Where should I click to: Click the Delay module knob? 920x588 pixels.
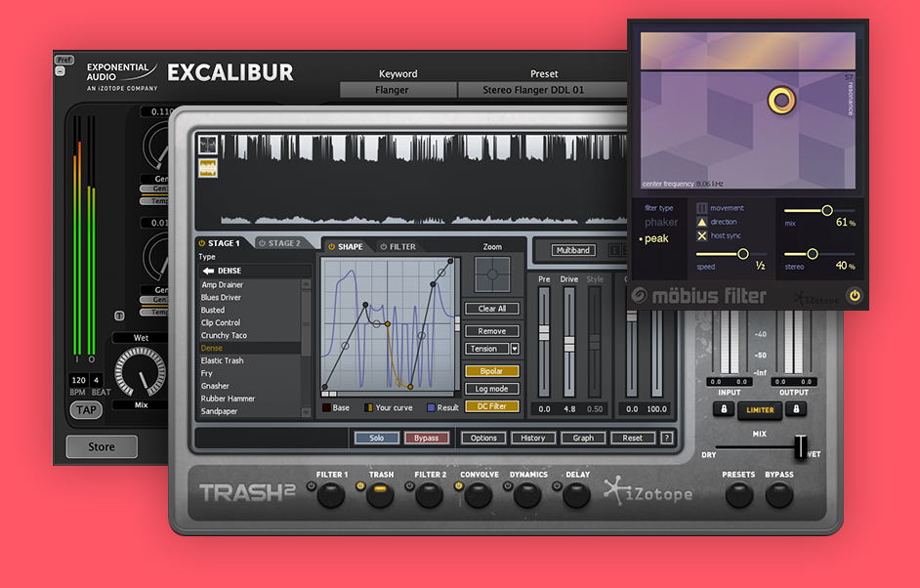576,495
